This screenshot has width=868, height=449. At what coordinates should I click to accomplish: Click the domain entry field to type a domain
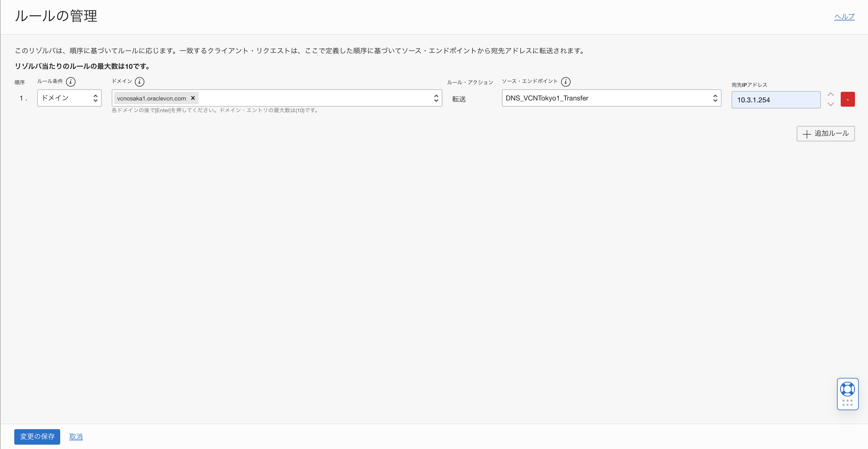pos(303,98)
